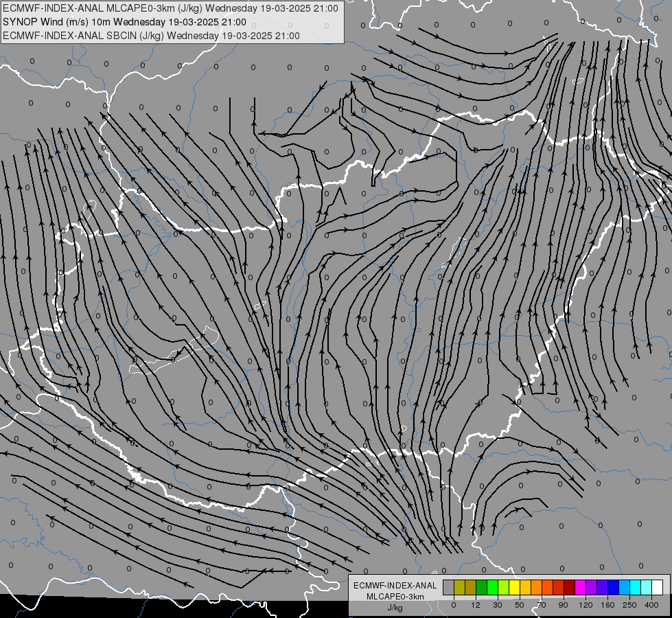Click the legend value label 90
This screenshot has width=672, height=618.
click(x=563, y=605)
